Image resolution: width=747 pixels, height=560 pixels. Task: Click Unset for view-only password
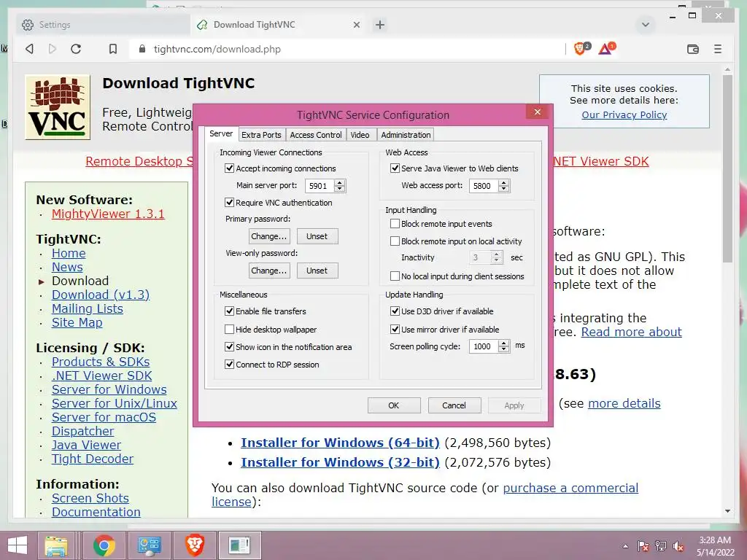click(317, 271)
